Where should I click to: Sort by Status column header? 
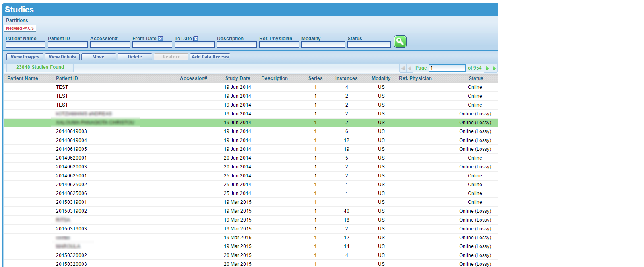tap(476, 78)
